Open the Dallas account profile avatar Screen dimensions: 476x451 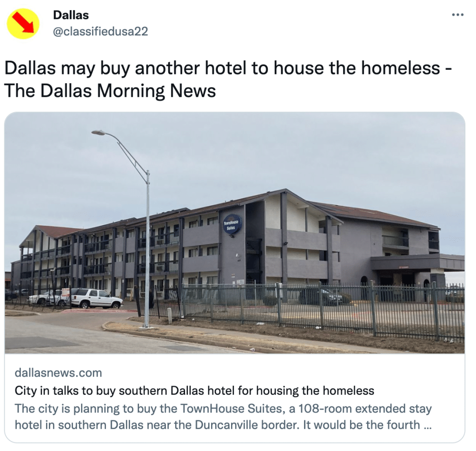click(23, 24)
